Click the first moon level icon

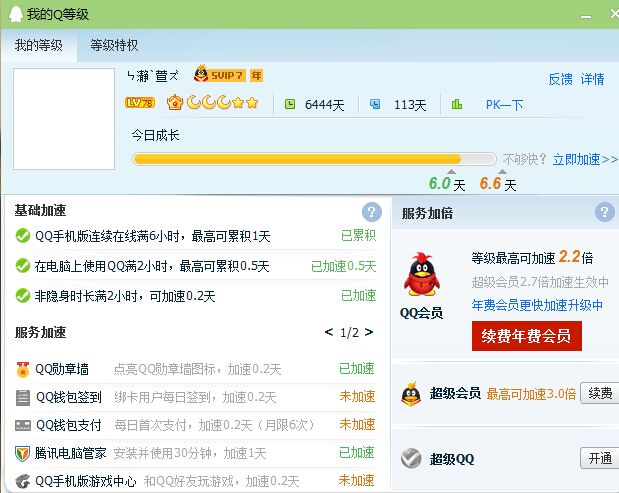(194, 103)
